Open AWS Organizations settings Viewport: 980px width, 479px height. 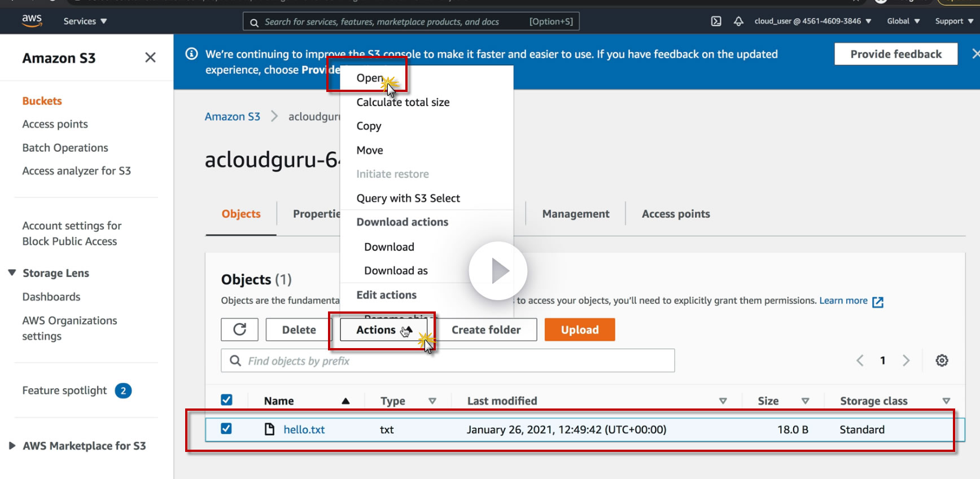[x=69, y=328]
